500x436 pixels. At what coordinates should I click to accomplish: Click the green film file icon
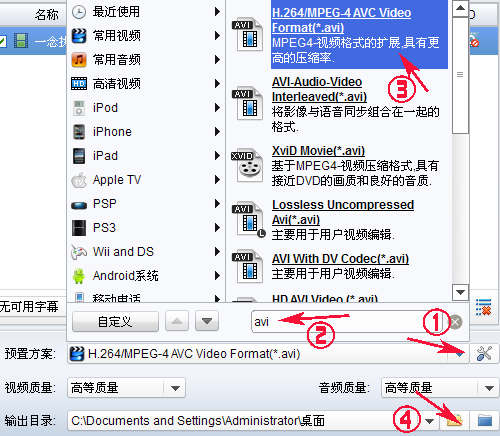click(21, 42)
